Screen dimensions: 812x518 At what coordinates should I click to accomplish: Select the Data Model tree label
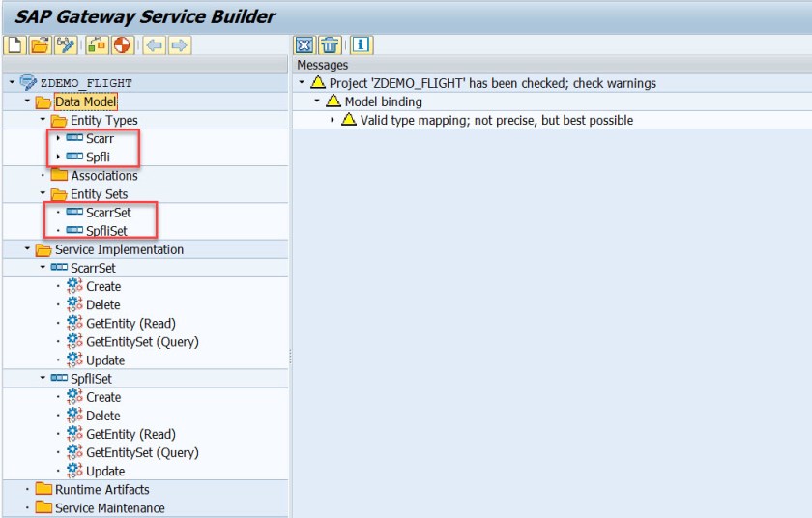[85, 101]
